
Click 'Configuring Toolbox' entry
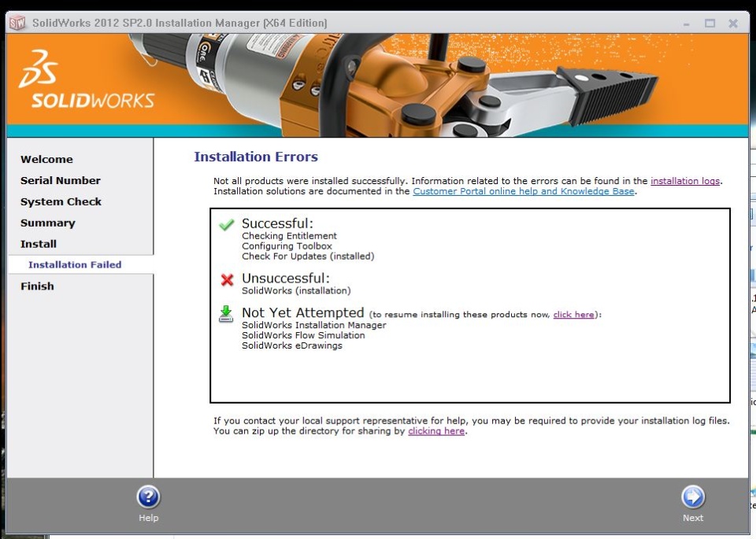click(x=287, y=246)
